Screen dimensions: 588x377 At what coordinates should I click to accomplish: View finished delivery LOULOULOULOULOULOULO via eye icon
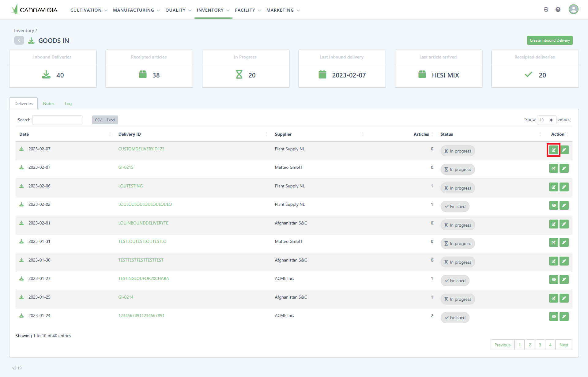[x=553, y=205]
